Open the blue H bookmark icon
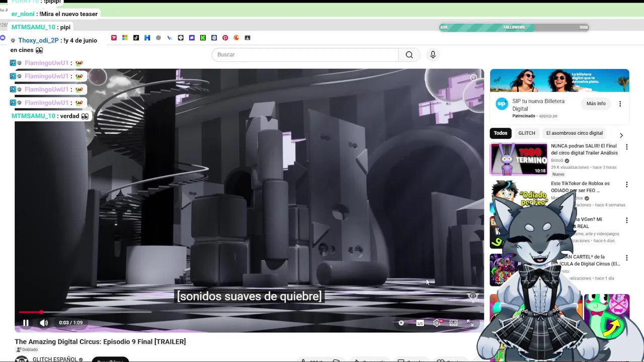The image size is (644, 362). pyautogui.click(x=147, y=38)
